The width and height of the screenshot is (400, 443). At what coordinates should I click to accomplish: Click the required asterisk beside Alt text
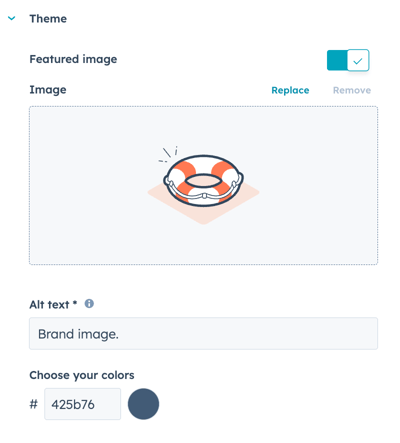coord(75,303)
